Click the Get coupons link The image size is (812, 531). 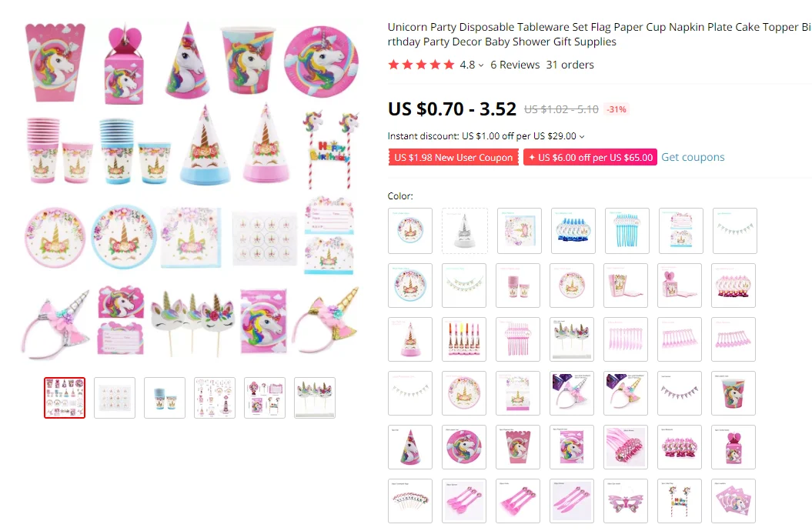point(693,157)
